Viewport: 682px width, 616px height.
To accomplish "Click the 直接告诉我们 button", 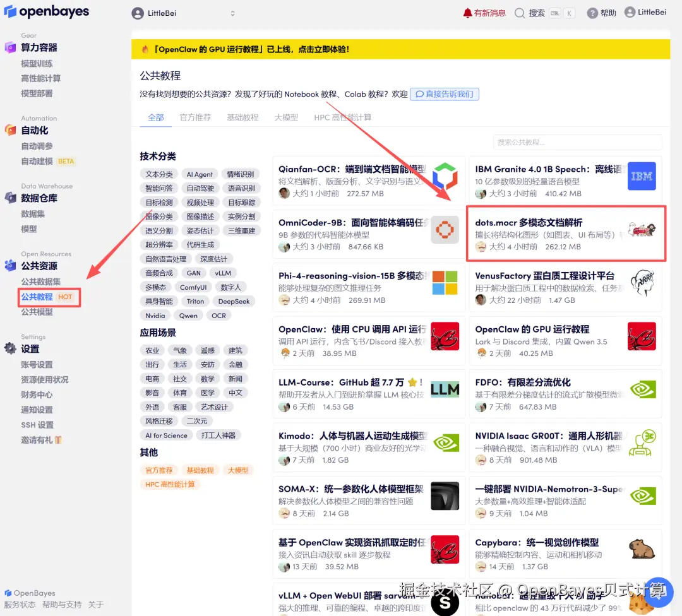I will (444, 94).
